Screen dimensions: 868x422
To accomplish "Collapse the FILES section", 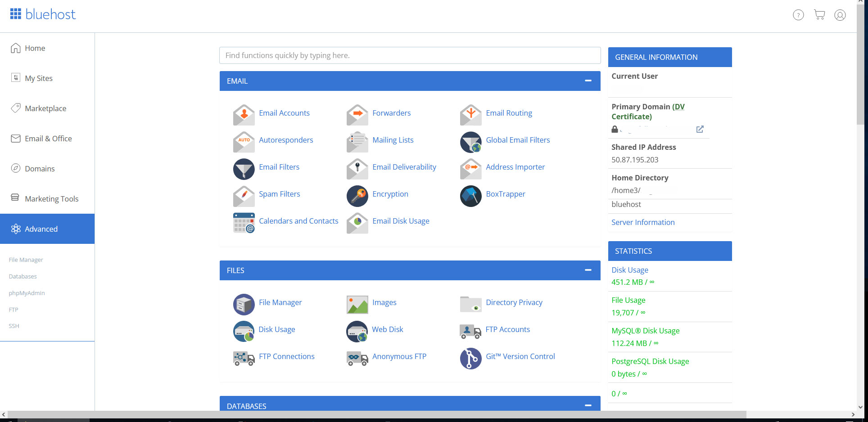I will pyautogui.click(x=588, y=270).
